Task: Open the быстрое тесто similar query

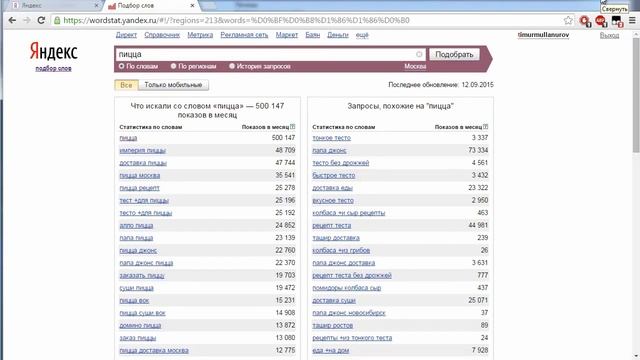Action: (x=333, y=176)
